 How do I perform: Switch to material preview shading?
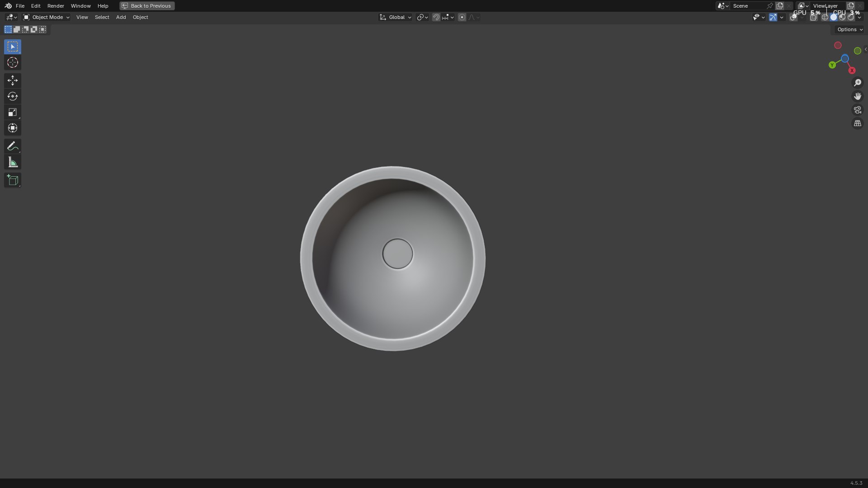pos(842,17)
